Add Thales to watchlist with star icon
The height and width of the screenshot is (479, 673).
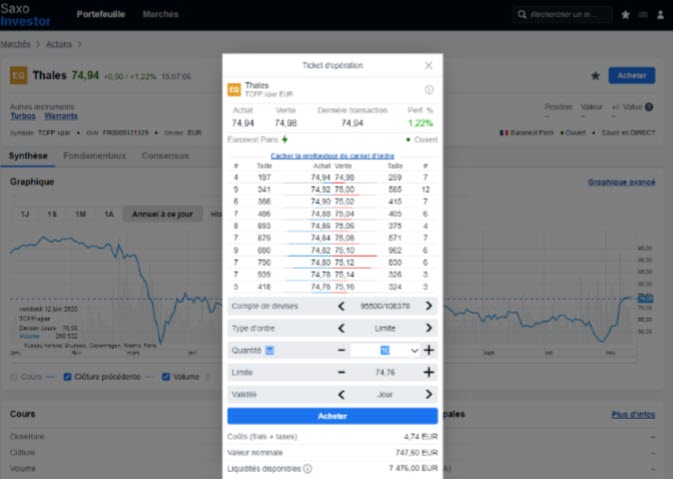click(x=595, y=76)
